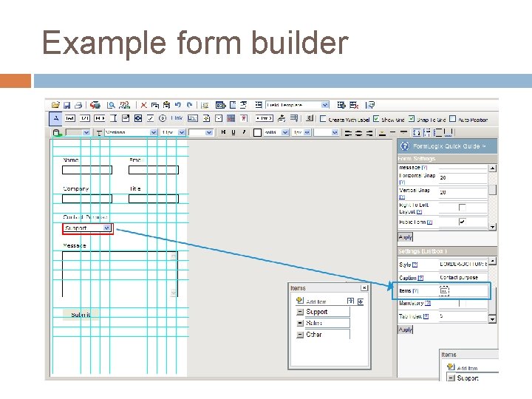Click Apply under Form Settings

coord(405,237)
